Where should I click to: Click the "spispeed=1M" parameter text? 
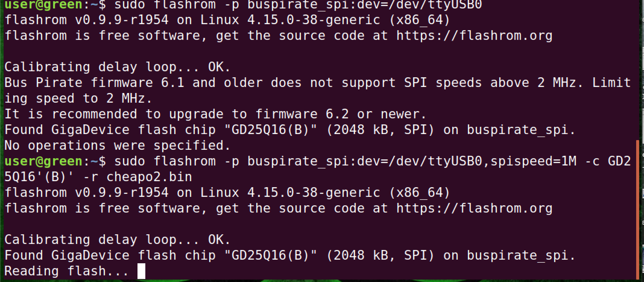533,161
